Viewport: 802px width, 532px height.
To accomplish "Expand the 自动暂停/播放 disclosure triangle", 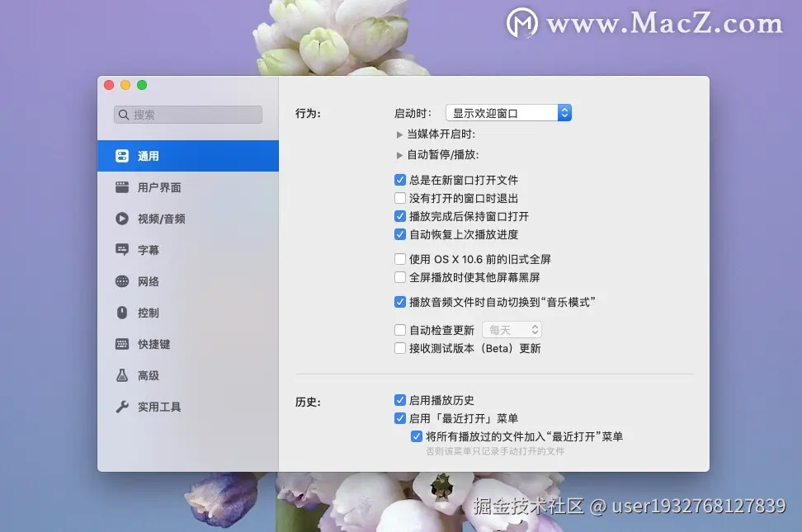I will coord(399,155).
